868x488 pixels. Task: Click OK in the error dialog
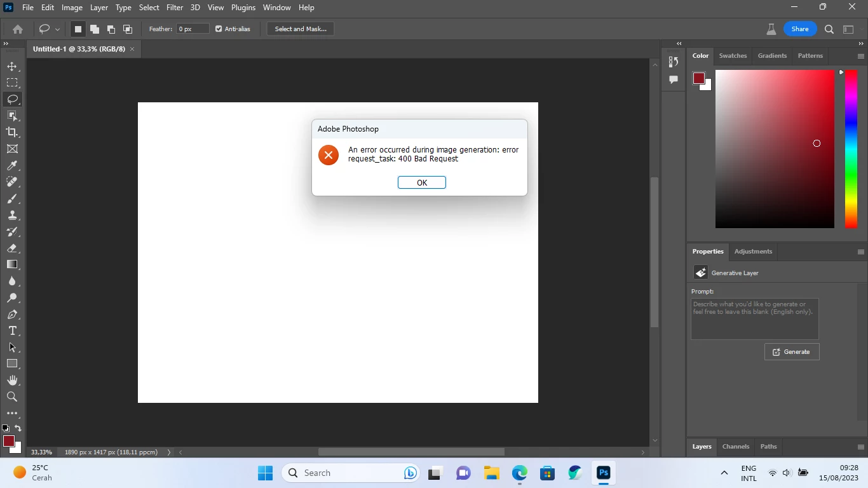tap(422, 182)
